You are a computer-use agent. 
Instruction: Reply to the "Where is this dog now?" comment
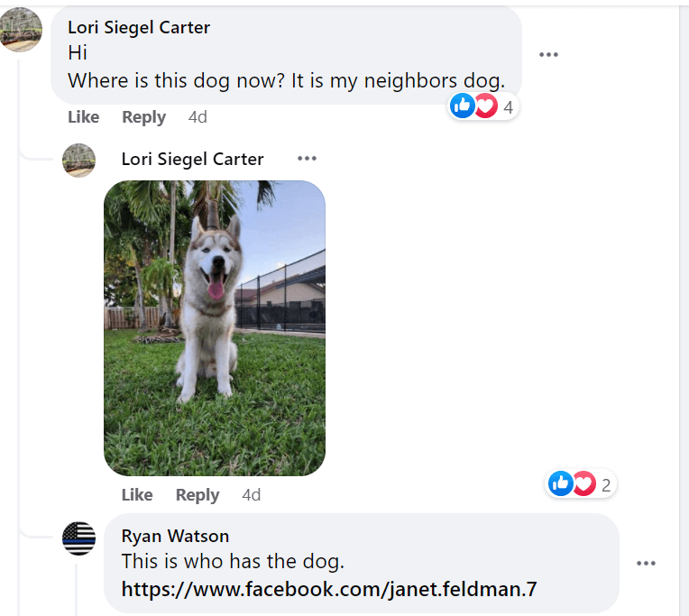point(144,117)
